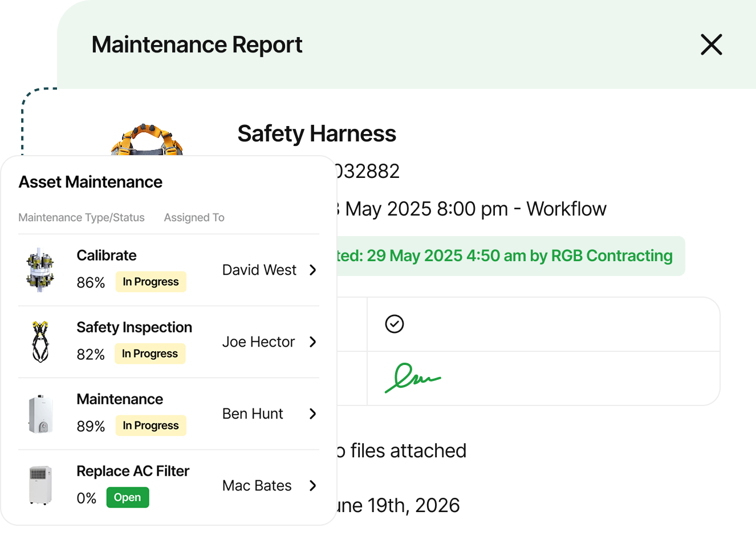
Task: Click the water heater icon for Maintenance task
Action: click(x=40, y=413)
